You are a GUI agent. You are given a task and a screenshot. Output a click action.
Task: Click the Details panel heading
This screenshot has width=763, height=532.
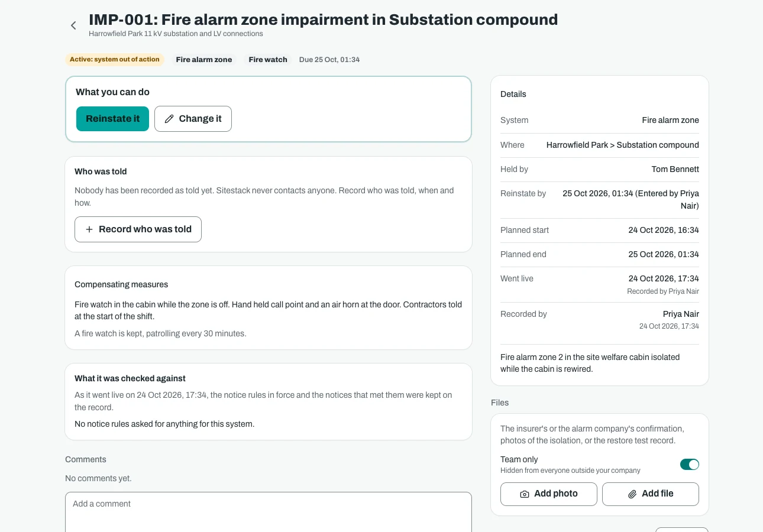pyautogui.click(x=513, y=94)
